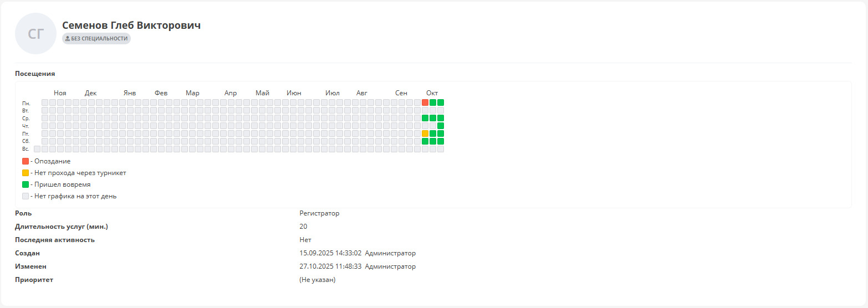Click Администратор in the Создан row
This screenshot has width=868, height=308.
(390, 253)
